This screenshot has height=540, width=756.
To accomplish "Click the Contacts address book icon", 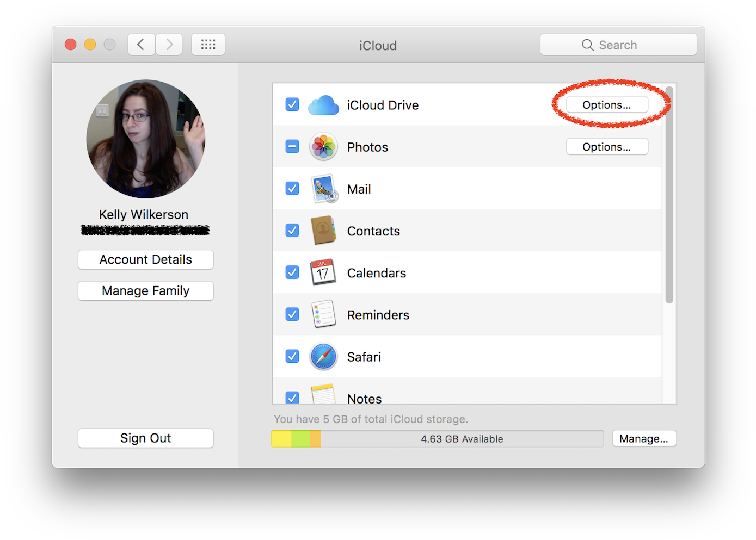I will pyautogui.click(x=323, y=230).
